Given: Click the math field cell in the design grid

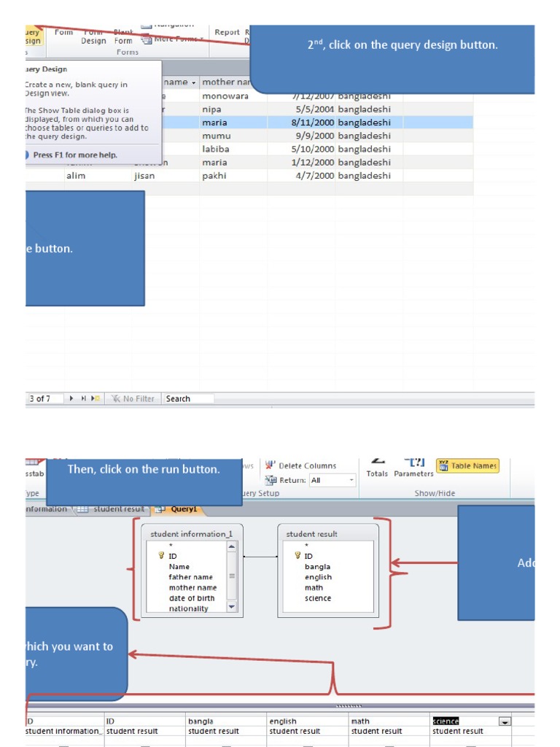Looking at the screenshot, I should (389, 721).
